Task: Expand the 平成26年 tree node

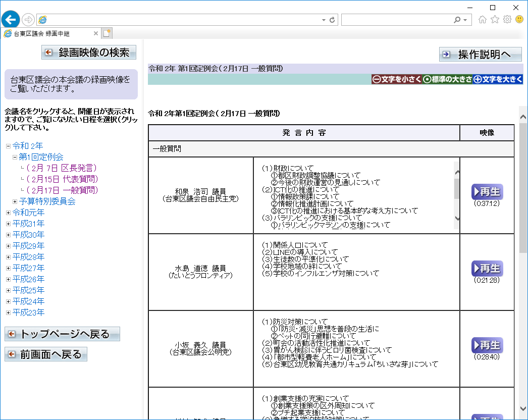Action: click(9, 279)
